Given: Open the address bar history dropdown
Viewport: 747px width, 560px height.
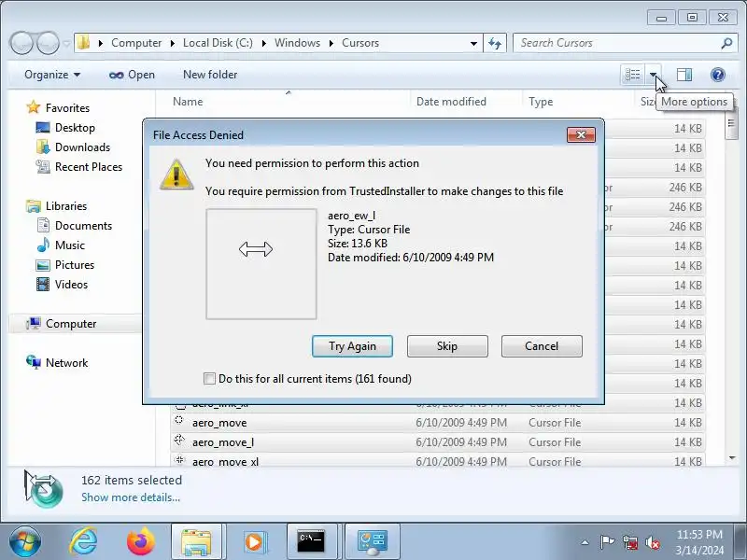Looking at the screenshot, I should [473, 43].
